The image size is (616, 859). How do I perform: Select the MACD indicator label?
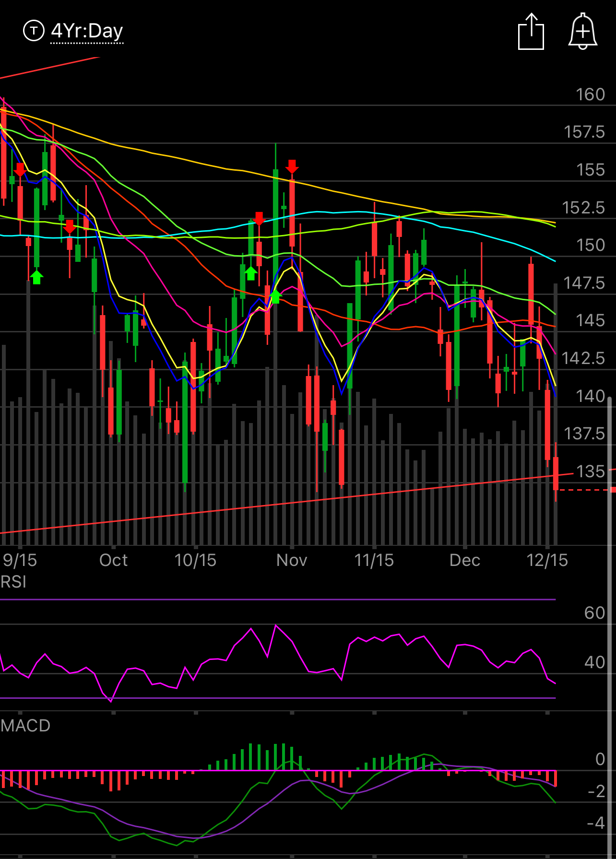point(25,725)
